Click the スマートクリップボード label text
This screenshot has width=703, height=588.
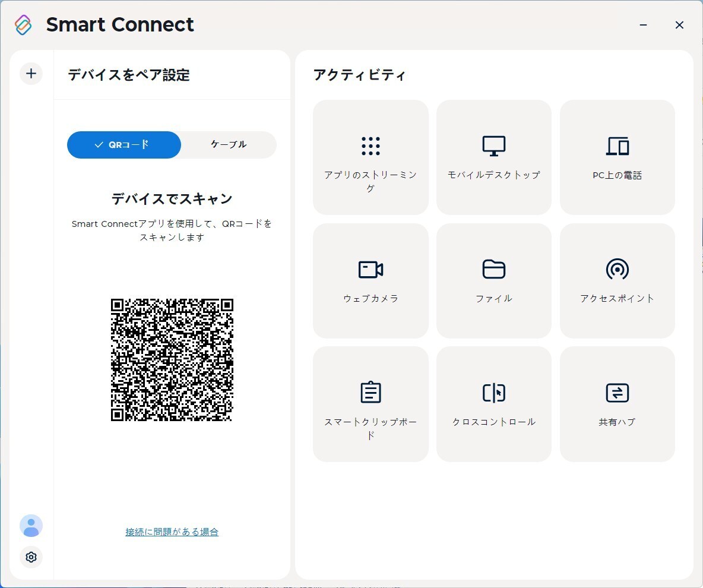pos(370,428)
